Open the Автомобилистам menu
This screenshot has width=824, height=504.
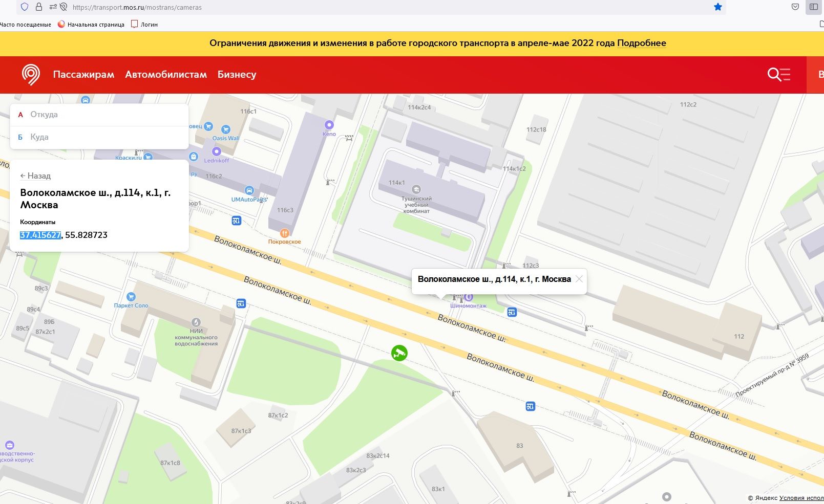click(166, 75)
